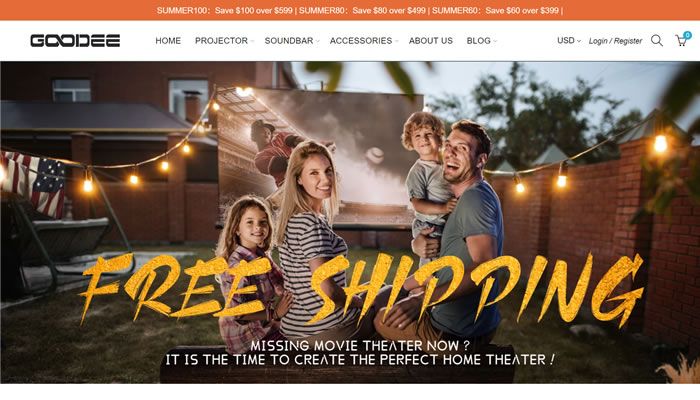Image resolution: width=700 pixels, height=400 pixels.
Task: Expand the Projector menu arrow
Action: pyautogui.click(x=252, y=41)
